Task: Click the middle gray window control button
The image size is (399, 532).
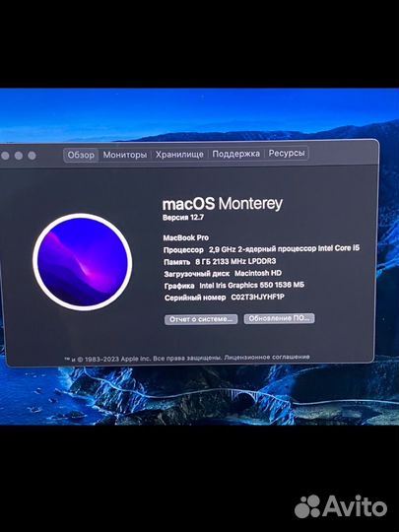Action: click(19, 156)
